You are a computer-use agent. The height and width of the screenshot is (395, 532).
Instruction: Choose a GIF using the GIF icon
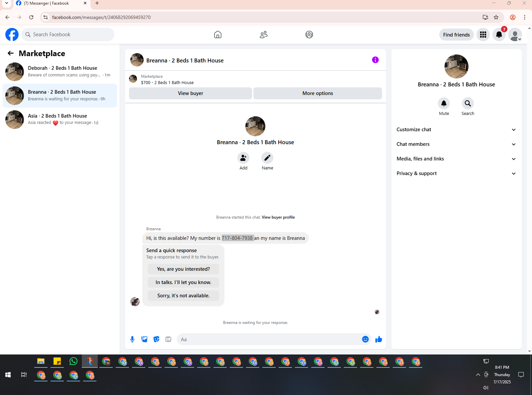168,339
